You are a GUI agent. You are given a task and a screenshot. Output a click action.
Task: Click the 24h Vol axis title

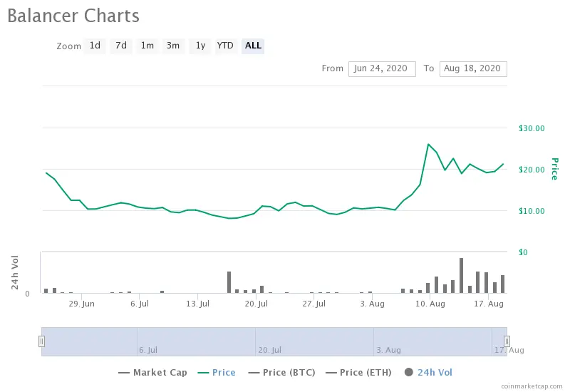14,272
